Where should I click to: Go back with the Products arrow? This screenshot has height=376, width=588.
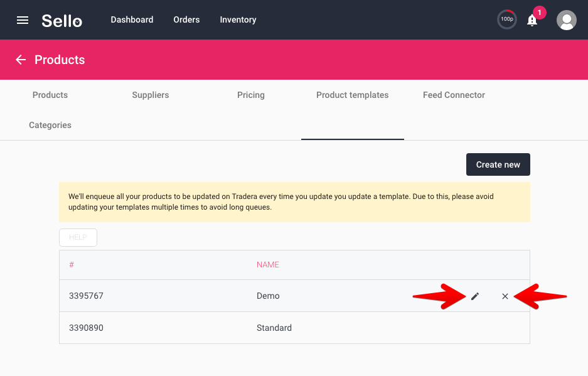pos(21,60)
